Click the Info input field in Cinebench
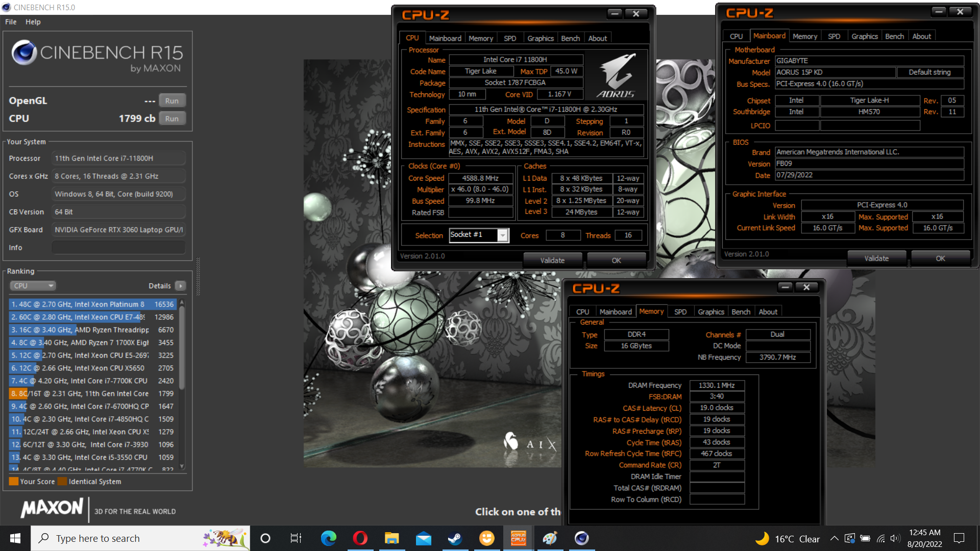This screenshot has height=551, width=980. 118,247
